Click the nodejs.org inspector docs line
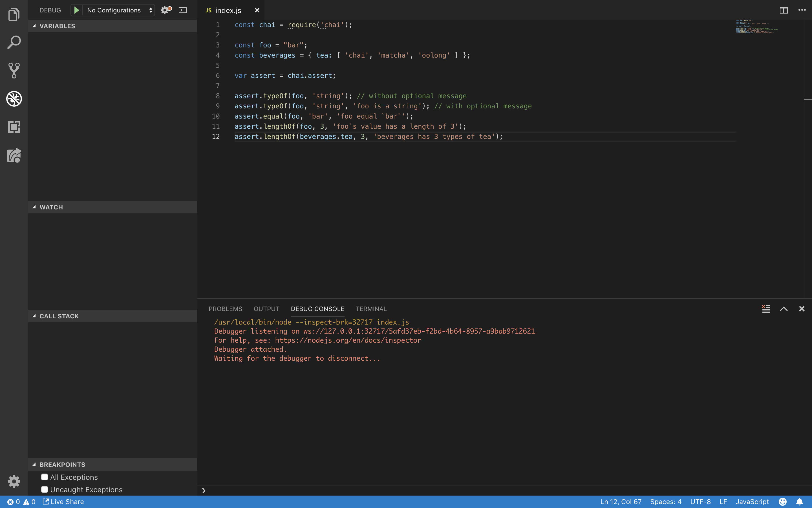The height and width of the screenshot is (508, 812). [317, 340]
